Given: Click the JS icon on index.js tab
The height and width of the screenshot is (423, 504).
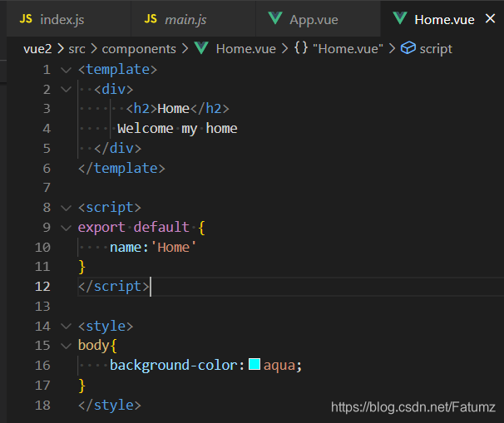Looking at the screenshot, I should pyautogui.click(x=26, y=19).
